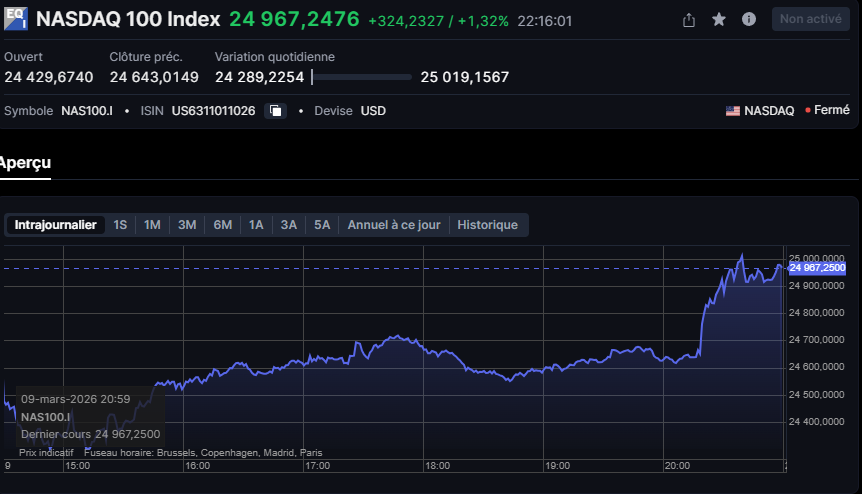Image resolution: width=862 pixels, height=494 pixels.
Task: Click the Devise value USD
Action: pos(373,111)
